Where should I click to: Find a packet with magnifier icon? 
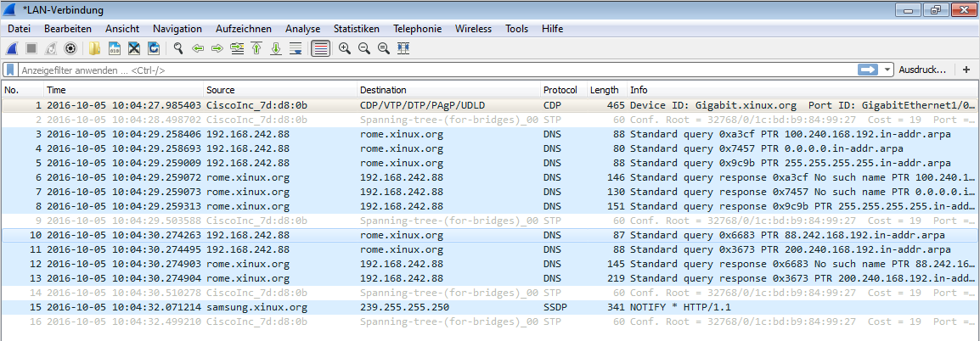pyautogui.click(x=178, y=48)
